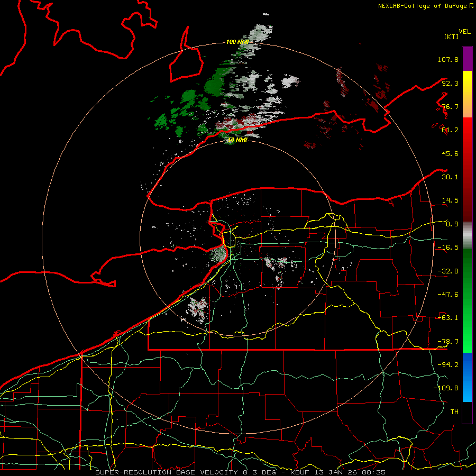Click the 30.1 velocity scale value
Image resolution: width=476 pixels, height=476 pixels.
tap(450, 177)
